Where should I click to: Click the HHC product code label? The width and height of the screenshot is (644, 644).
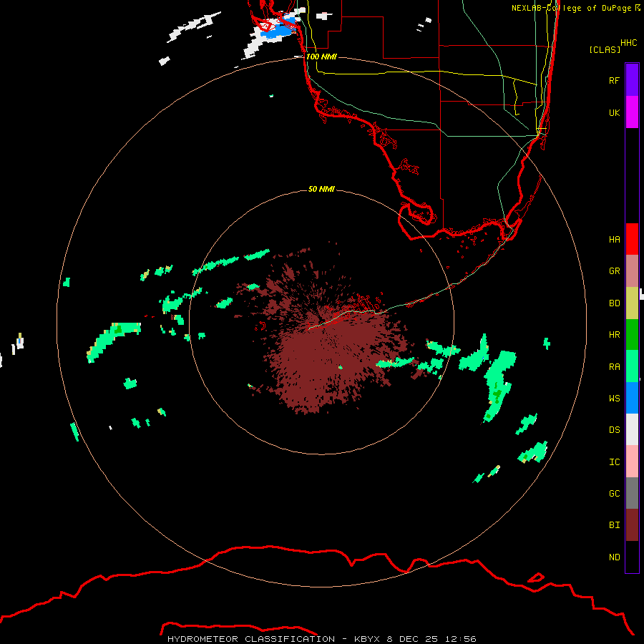(628, 43)
